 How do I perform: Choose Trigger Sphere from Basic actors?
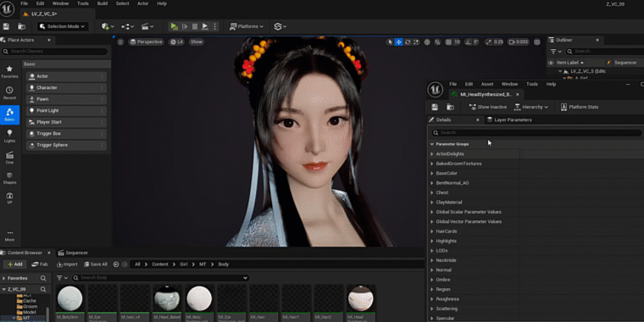(x=67, y=145)
